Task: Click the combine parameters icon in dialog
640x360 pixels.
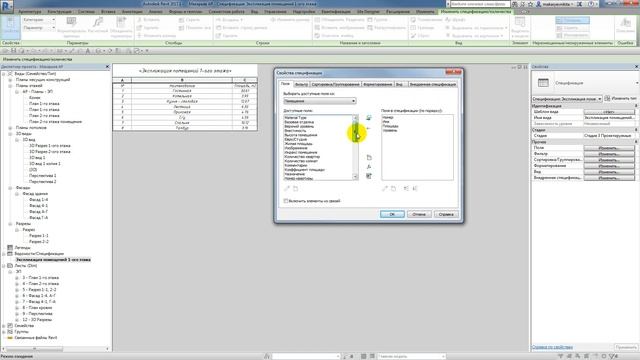Action: pos(369,176)
